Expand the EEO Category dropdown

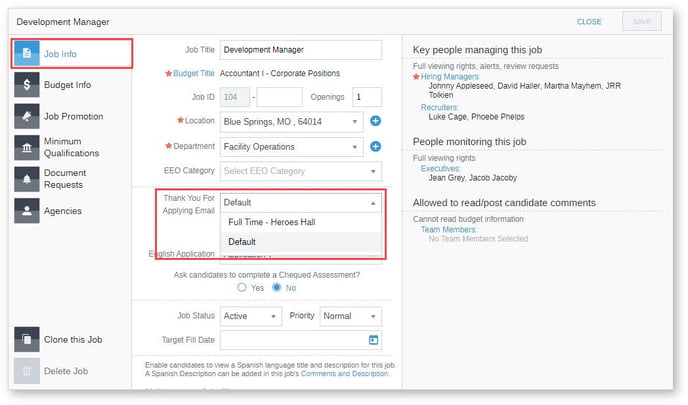coord(301,171)
